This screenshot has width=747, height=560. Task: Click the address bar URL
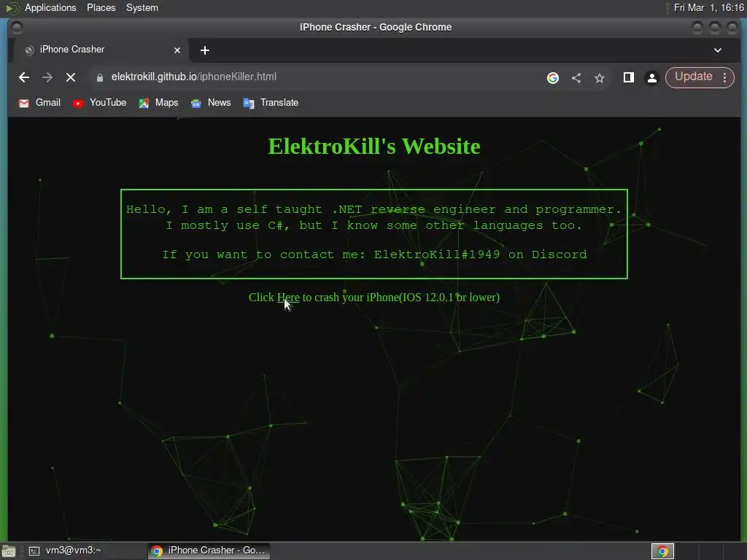point(194,77)
